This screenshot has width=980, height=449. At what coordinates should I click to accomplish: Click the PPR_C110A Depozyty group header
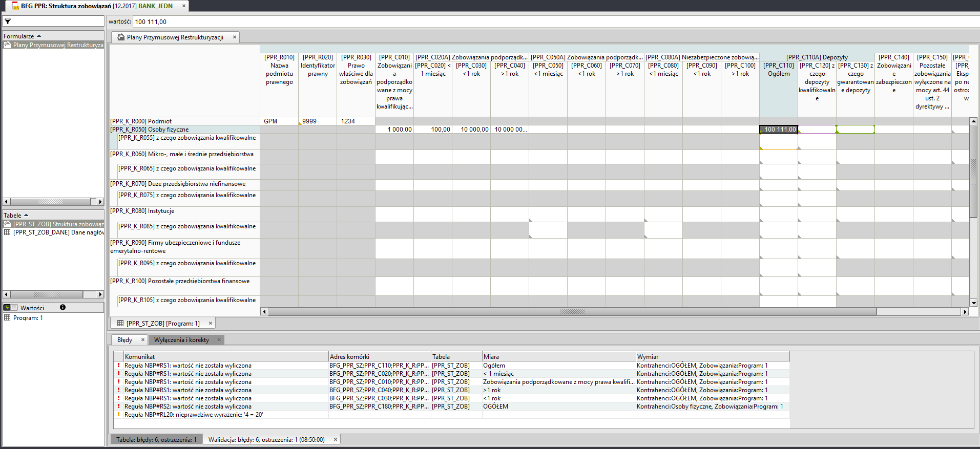tap(817, 57)
